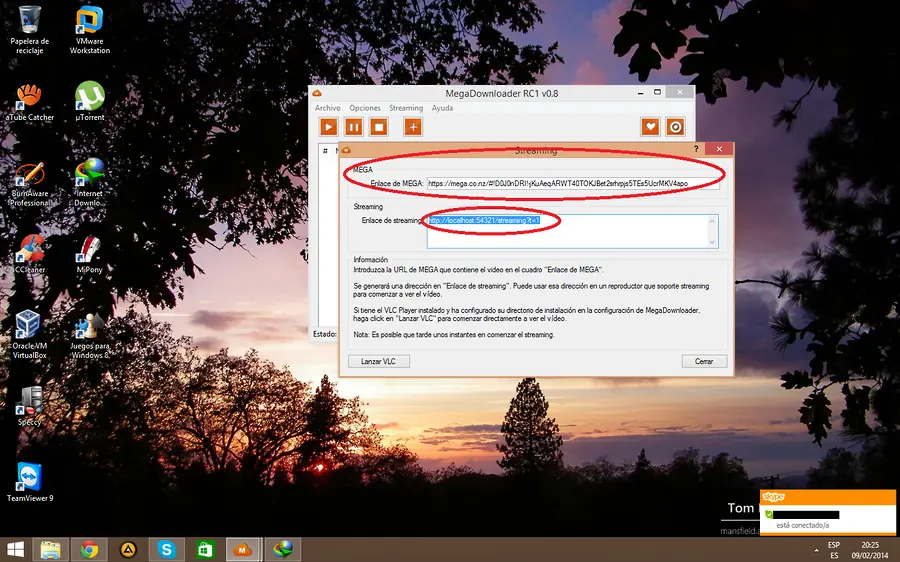Add new links with the plus icon
The image size is (900, 562).
413,127
